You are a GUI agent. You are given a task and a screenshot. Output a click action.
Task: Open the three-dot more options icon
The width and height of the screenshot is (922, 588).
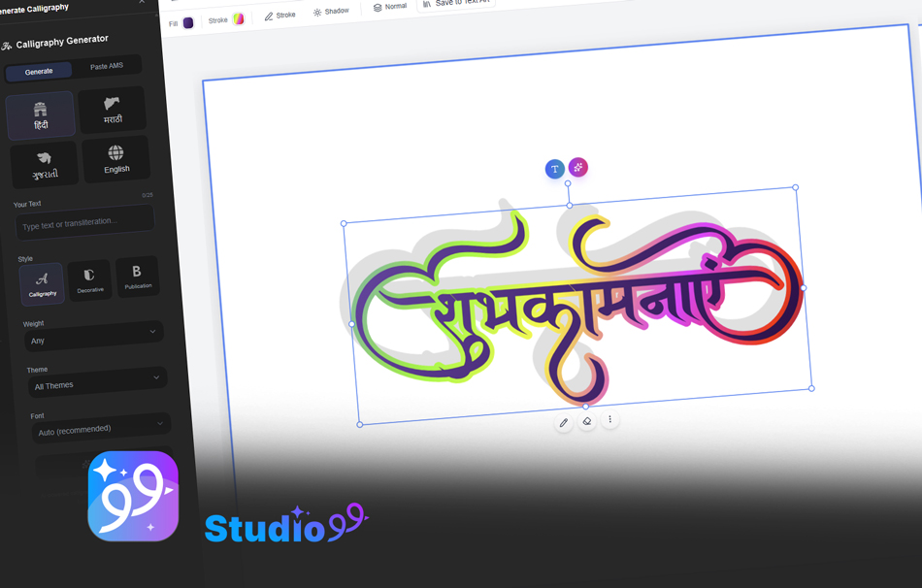[609, 419]
